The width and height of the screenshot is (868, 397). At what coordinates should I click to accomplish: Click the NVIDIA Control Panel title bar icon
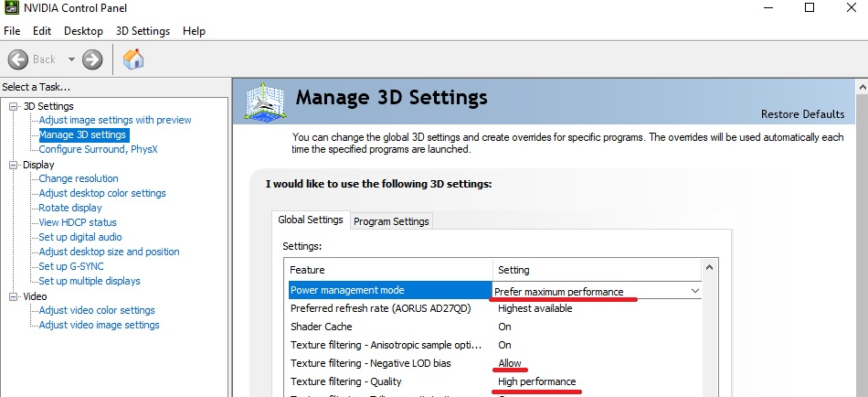tap(9, 8)
